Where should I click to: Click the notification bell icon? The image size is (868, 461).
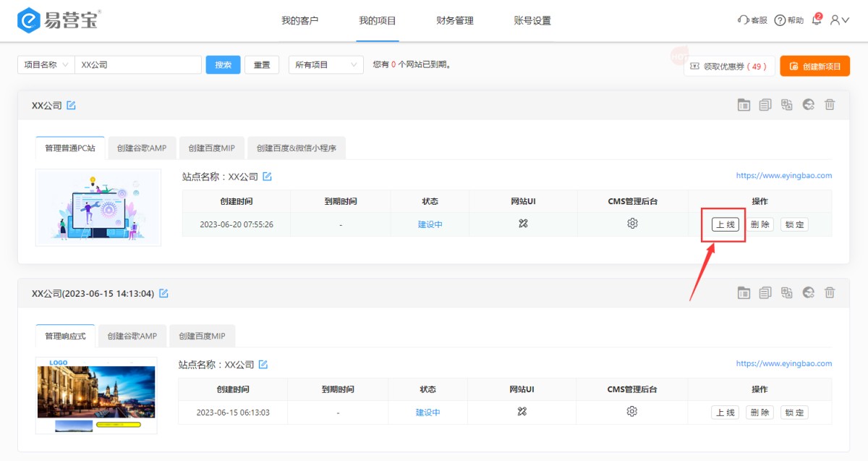[817, 20]
